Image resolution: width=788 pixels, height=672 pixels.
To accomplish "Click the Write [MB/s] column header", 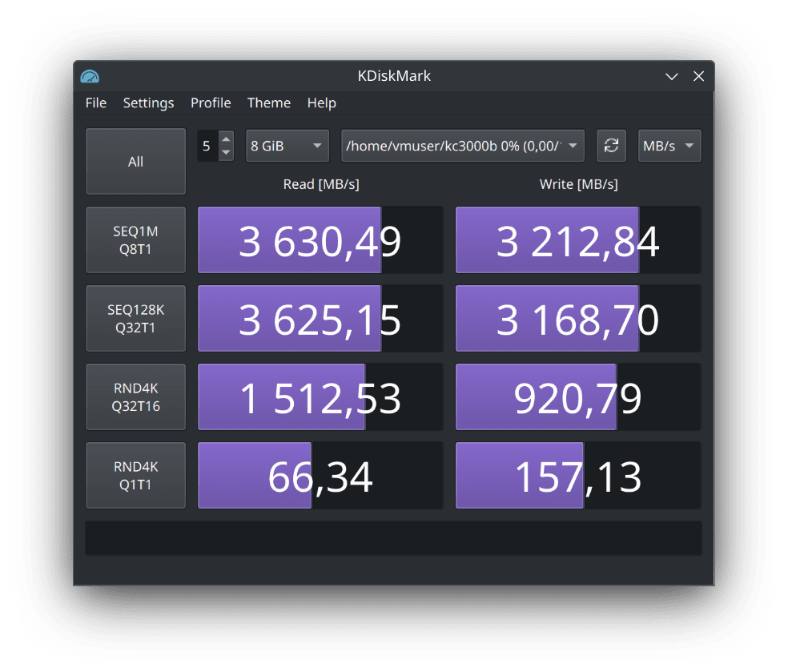I will tap(578, 184).
